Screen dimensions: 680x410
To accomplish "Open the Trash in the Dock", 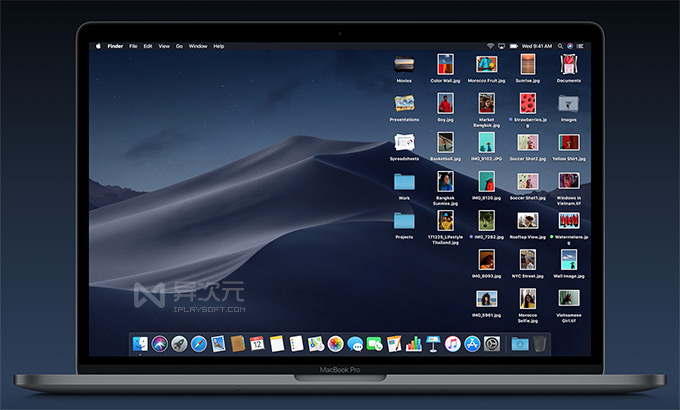I will click(540, 343).
